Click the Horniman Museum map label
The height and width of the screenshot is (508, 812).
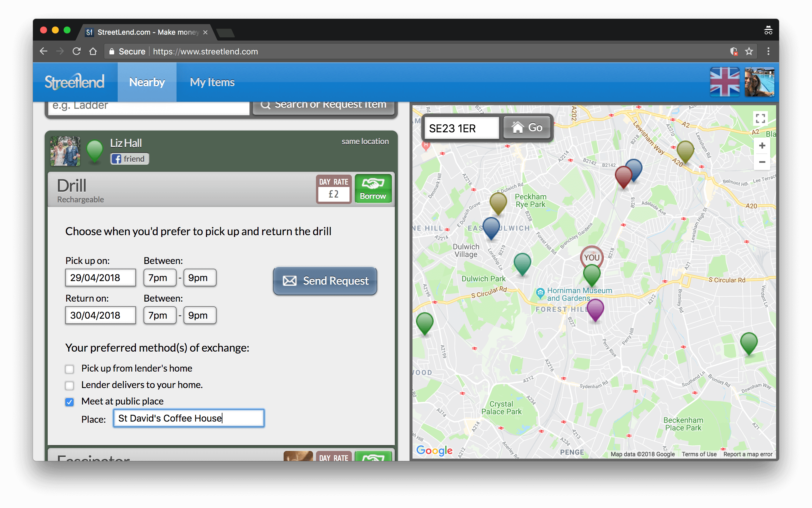[579, 294]
